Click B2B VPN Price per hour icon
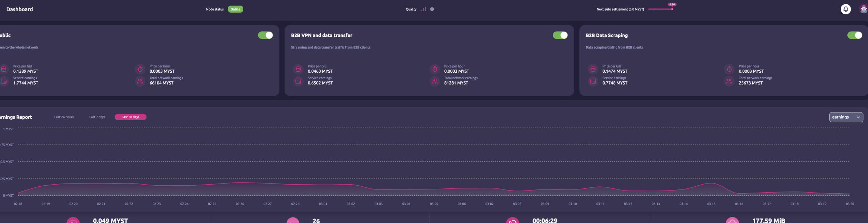Viewport: 868px width, 223px height. point(435,69)
